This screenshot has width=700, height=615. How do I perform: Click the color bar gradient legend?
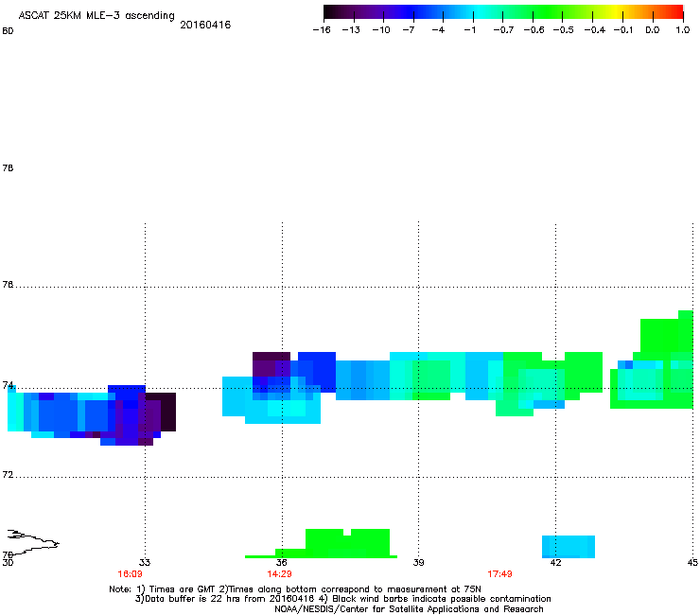tap(503, 12)
